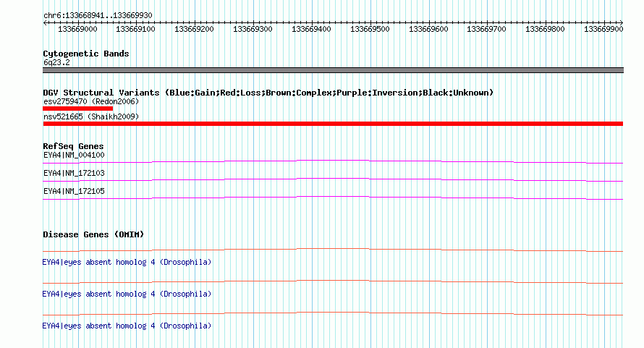644x348 pixels.
Task: Click ruler tick label 133669300
Action: pyautogui.click(x=253, y=29)
